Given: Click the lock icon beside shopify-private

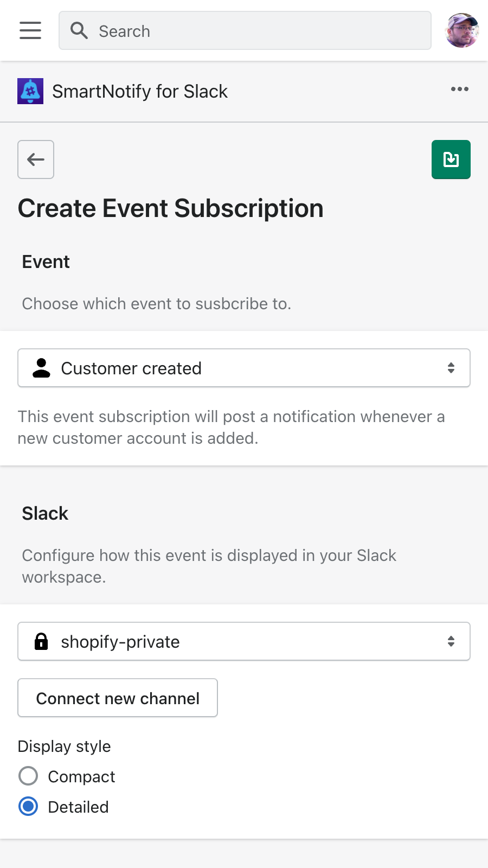Looking at the screenshot, I should (x=41, y=642).
